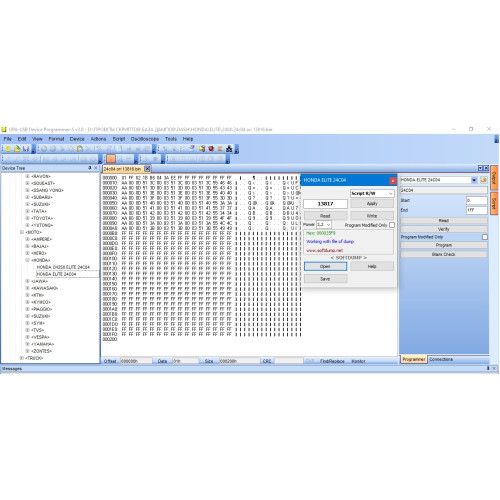Screen dimensions: 500x500
Task: Click the Save floppy disk toolbar icon
Action: click(26, 149)
